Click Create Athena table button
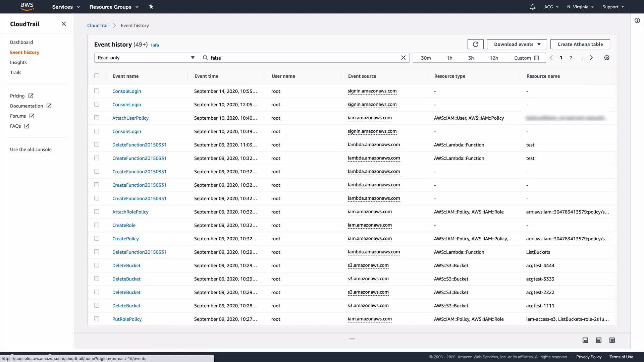The width and height of the screenshot is (644, 362). [x=580, y=44]
